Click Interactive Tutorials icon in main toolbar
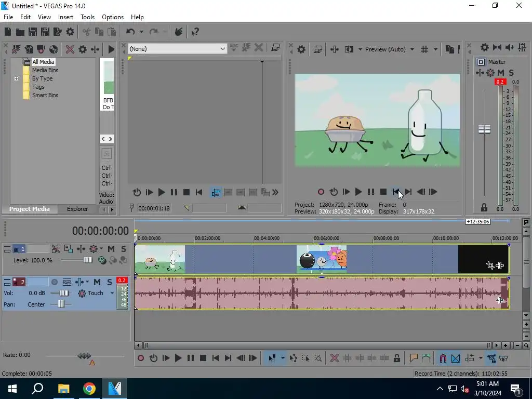This screenshot has width=532, height=399. 179,32
